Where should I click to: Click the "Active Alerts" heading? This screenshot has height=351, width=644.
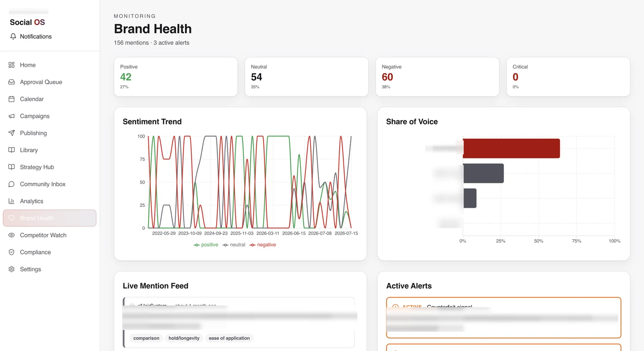tap(409, 286)
